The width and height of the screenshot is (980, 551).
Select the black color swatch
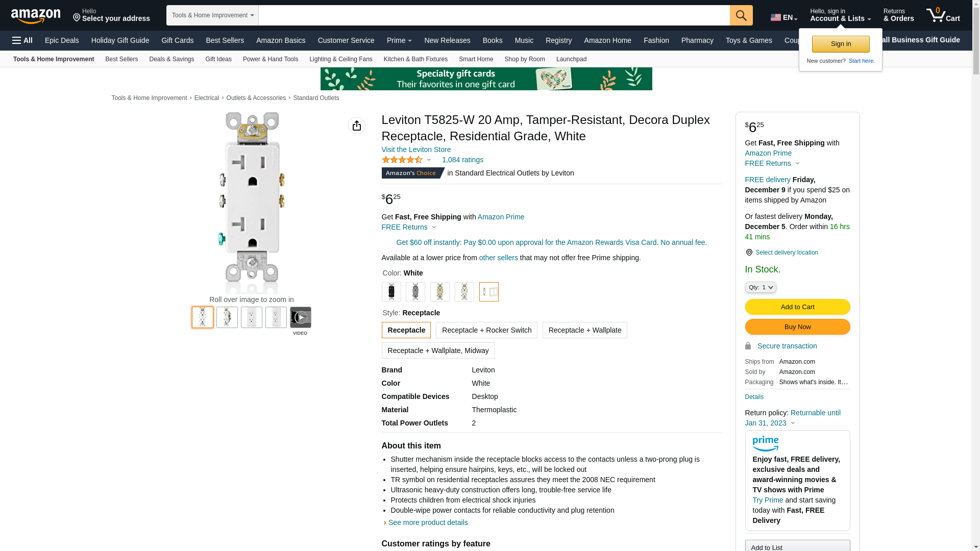(391, 292)
